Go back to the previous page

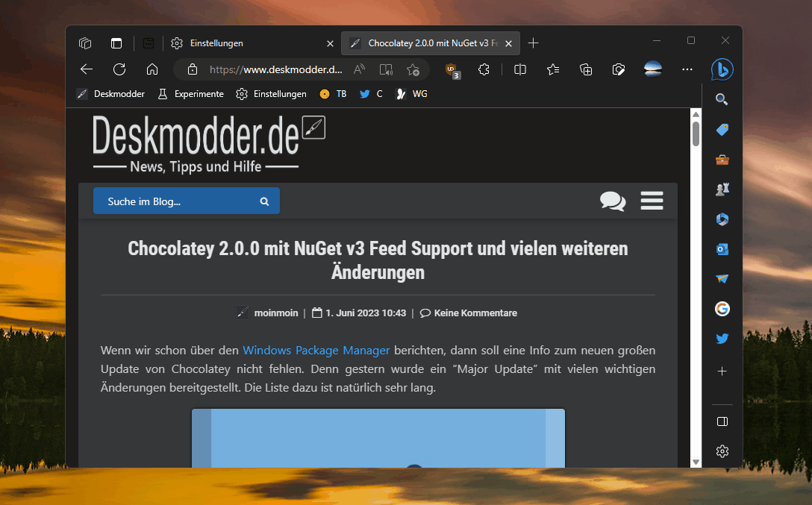(87, 69)
